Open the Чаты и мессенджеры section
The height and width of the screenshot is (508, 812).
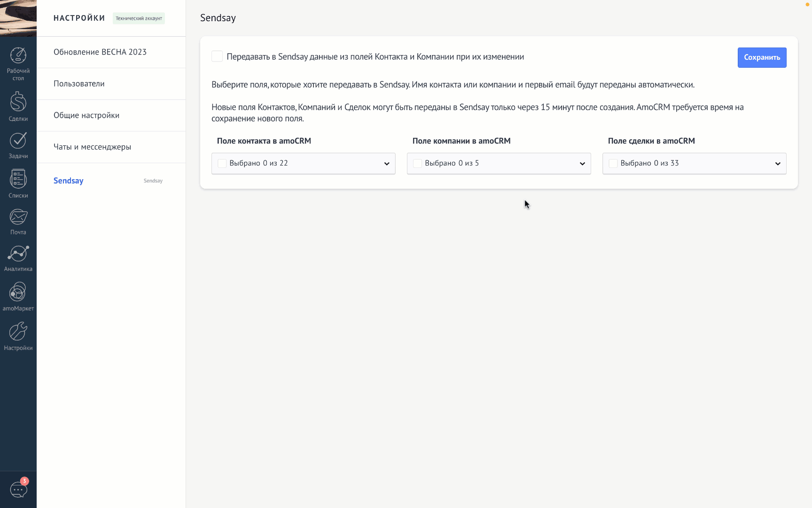(92, 147)
